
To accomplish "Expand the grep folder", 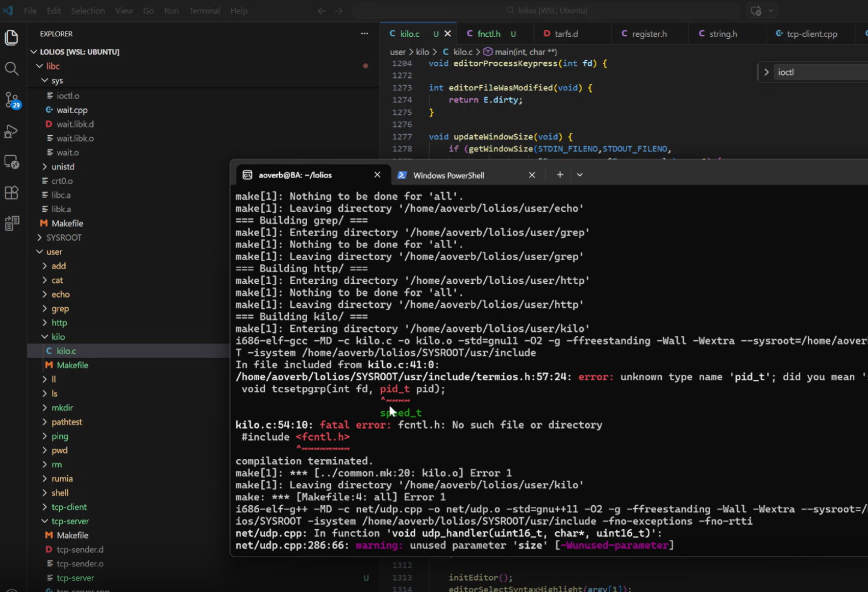I will coord(60,309).
